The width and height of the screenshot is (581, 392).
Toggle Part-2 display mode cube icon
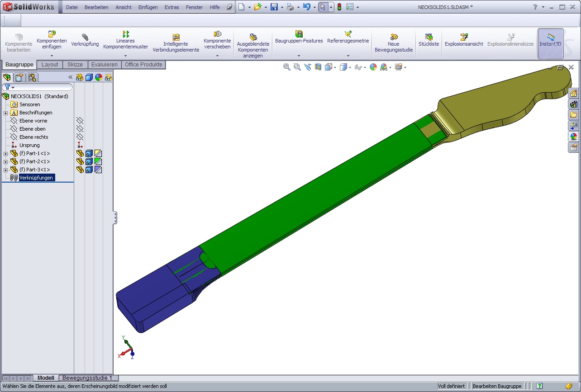point(89,161)
